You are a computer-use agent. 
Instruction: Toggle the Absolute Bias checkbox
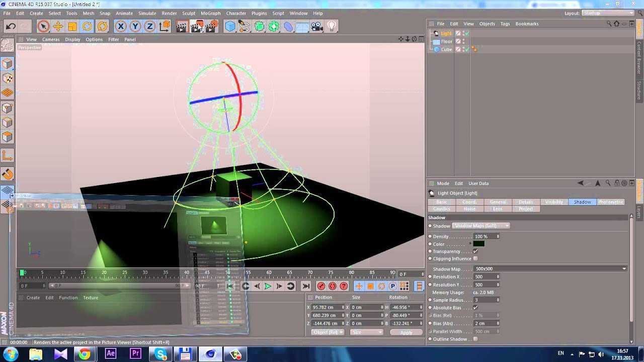475,308
